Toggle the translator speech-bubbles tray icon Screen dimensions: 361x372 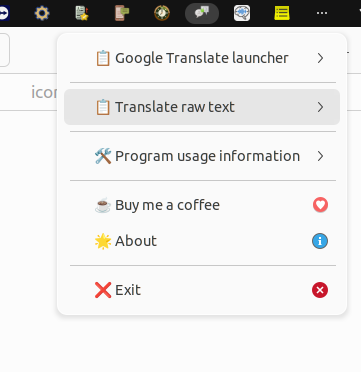pos(202,13)
